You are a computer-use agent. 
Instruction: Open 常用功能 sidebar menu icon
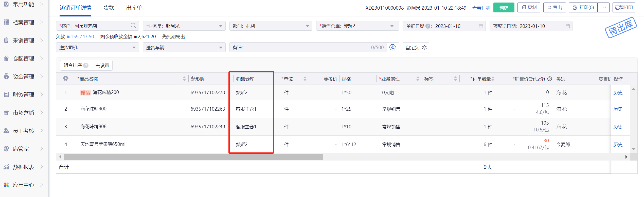click(x=6, y=4)
